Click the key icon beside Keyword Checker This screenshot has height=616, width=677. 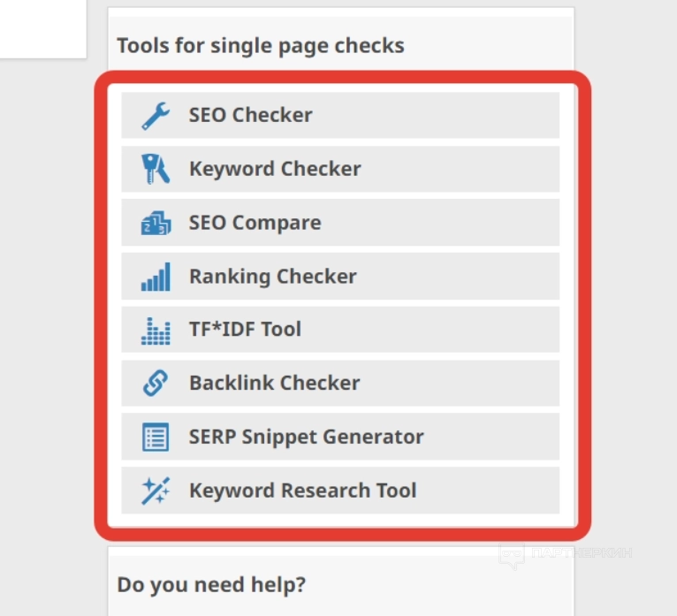click(156, 169)
